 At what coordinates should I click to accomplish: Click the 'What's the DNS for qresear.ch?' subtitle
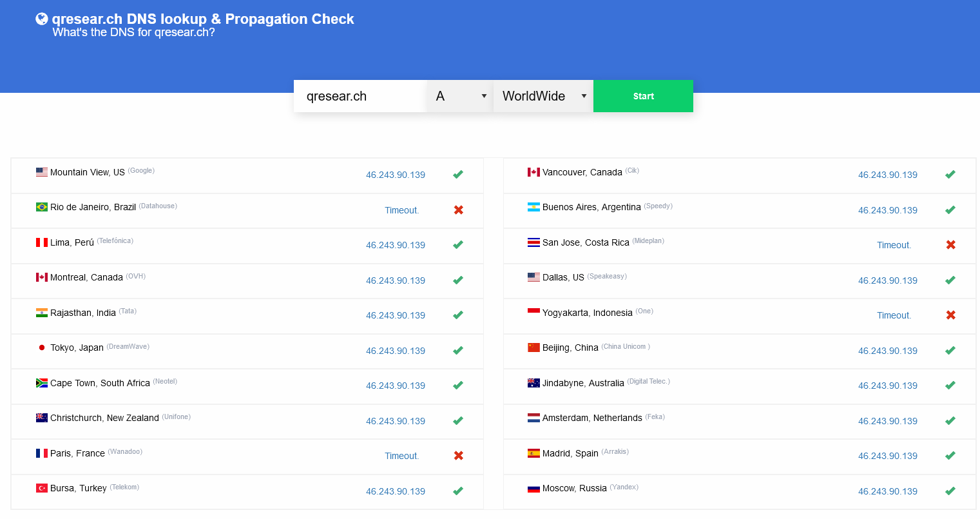coord(133,32)
